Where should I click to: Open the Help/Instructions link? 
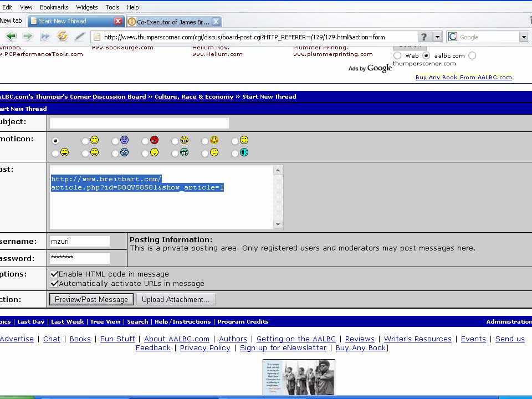[x=182, y=321]
